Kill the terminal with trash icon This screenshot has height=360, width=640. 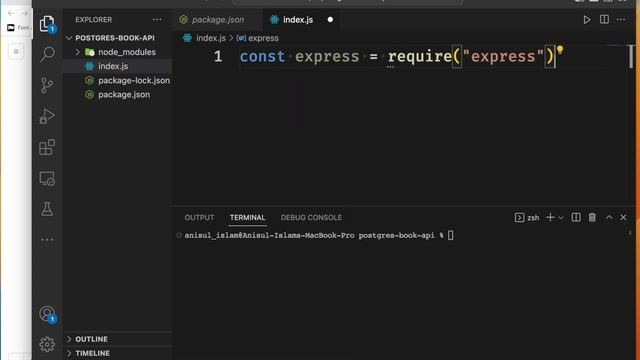tap(592, 218)
